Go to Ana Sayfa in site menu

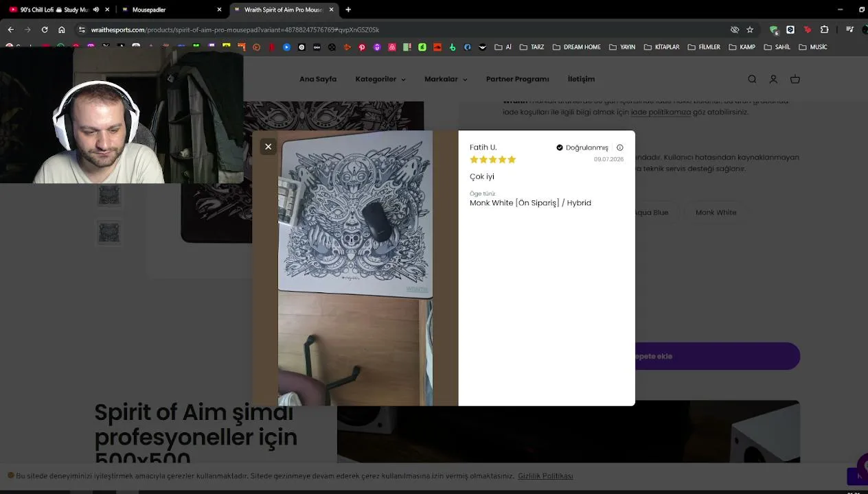[x=318, y=79]
